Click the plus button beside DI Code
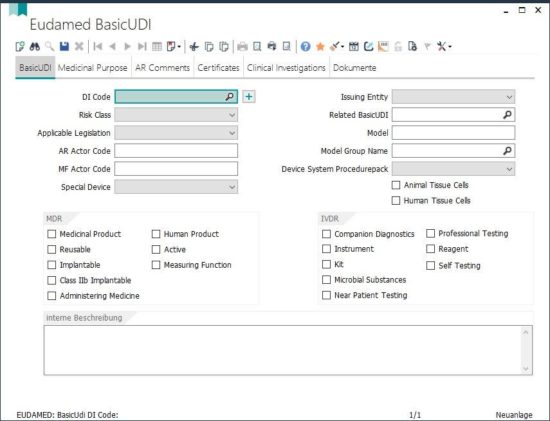550x421 pixels. pyautogui.click(x=249, y=96)
